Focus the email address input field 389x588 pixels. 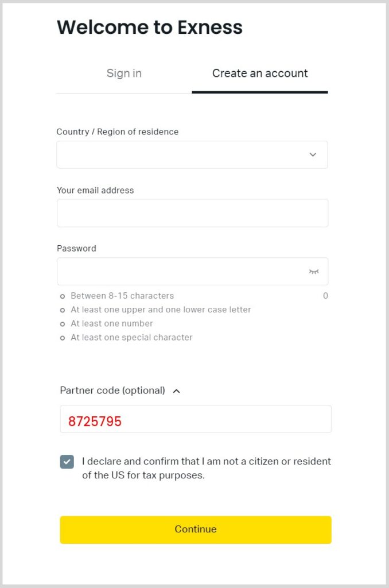[x=192, y=213]
